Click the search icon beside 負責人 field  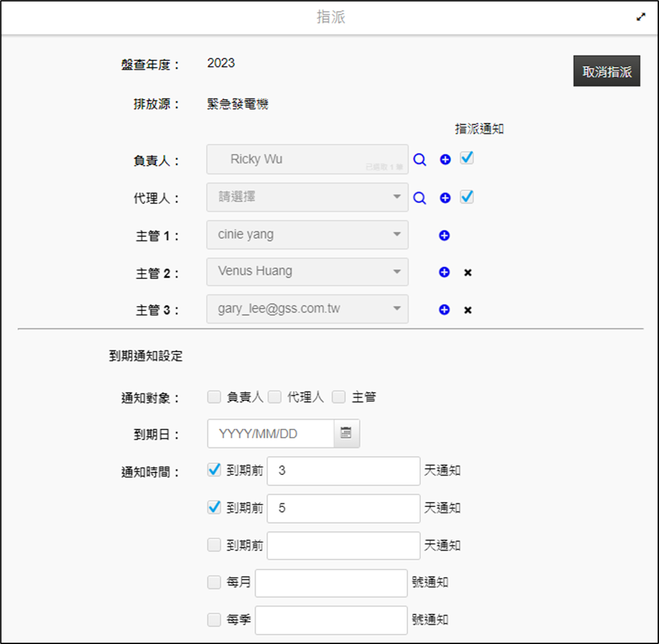pyautogui.click(x=419, y=160)
